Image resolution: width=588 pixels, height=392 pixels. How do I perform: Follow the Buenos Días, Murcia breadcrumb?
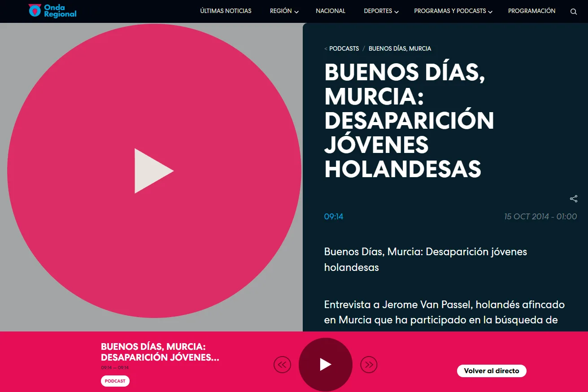[400, 48]
